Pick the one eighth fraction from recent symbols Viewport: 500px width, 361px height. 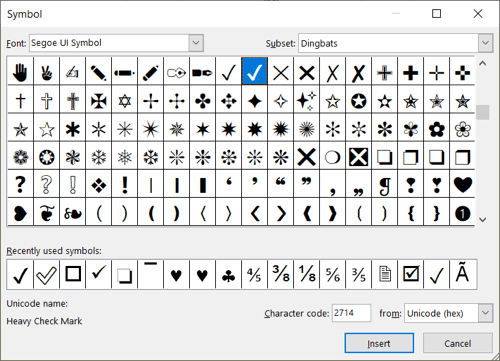[x=306, y=274]
